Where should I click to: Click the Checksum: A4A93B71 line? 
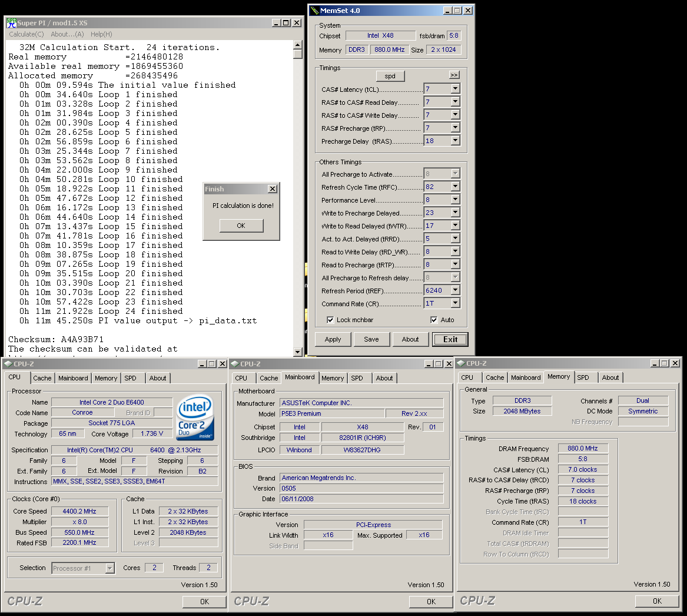[56, 339]
